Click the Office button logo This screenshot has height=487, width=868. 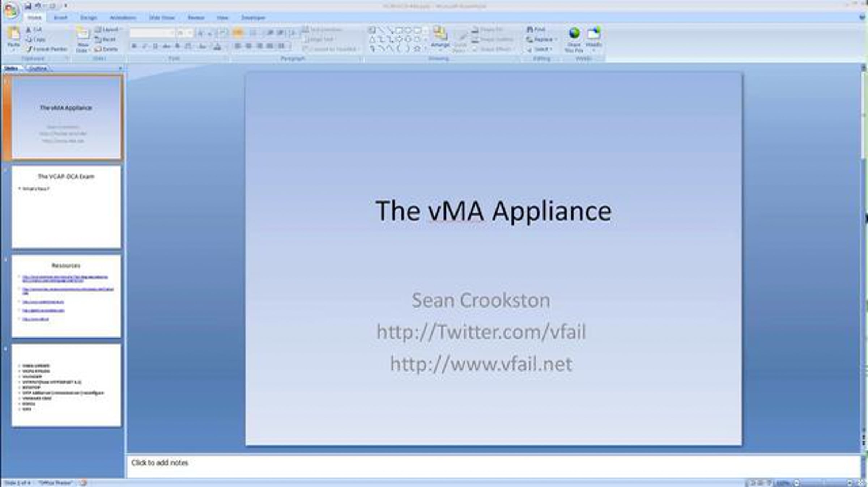[x=11, y=10]
